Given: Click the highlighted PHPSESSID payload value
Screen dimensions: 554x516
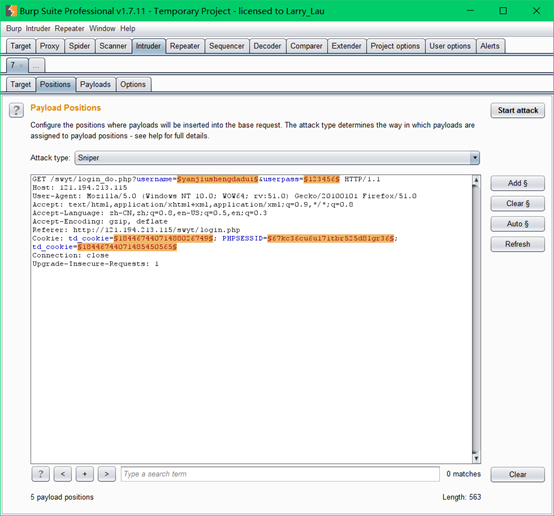Looking at the screenshot, I should point(330,239).
